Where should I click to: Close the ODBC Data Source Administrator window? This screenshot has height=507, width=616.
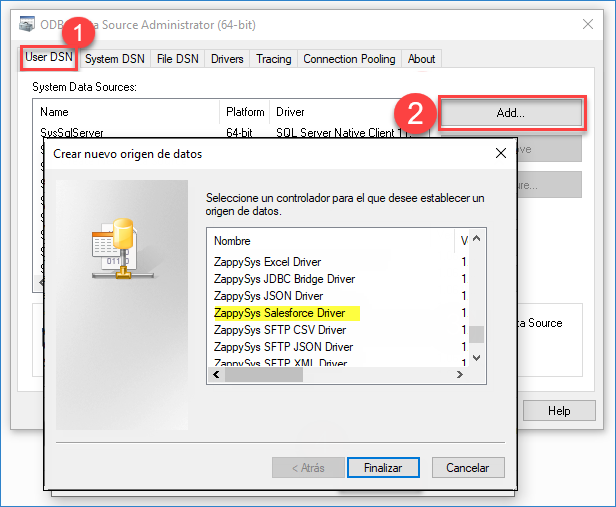(x=588, y=24)
